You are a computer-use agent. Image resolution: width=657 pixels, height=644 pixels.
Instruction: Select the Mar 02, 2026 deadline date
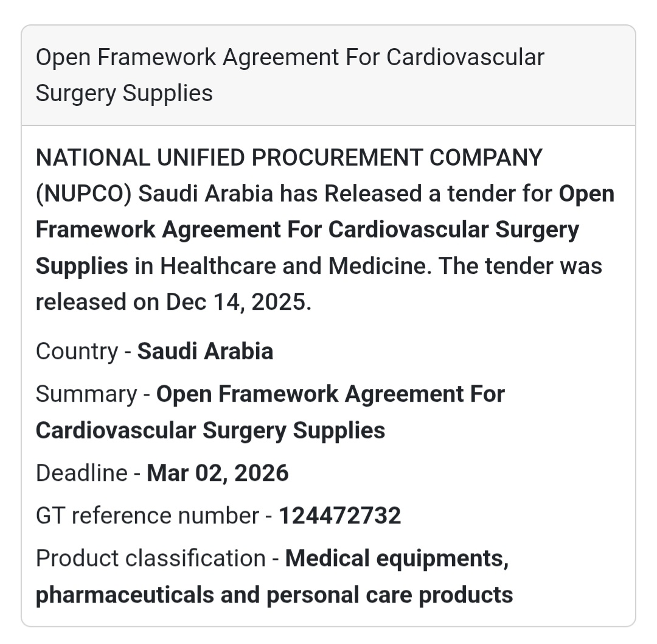point(218,473)
